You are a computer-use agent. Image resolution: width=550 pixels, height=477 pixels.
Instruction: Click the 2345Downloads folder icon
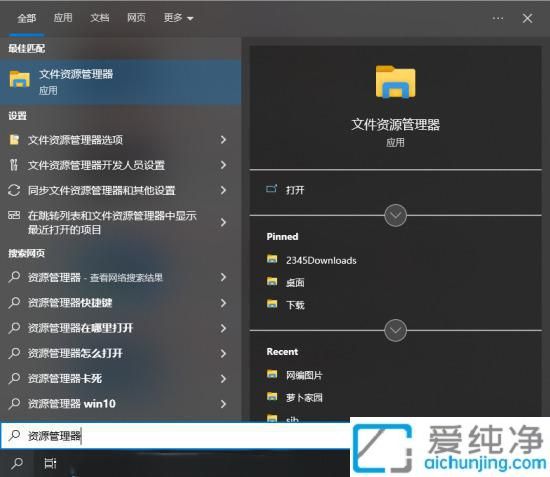[272, 259]
